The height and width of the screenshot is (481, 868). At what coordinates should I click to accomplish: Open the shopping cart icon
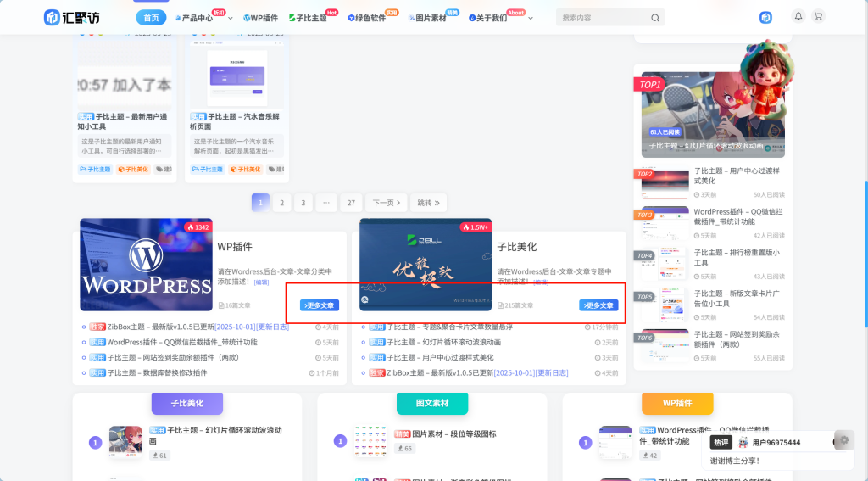coord(818,17)
